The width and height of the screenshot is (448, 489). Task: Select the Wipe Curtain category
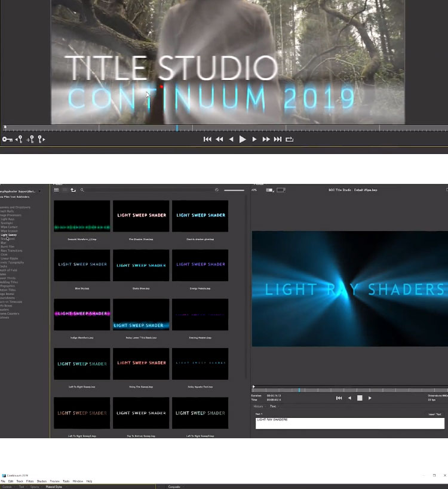pyautogui.click(x=9, y=227)
